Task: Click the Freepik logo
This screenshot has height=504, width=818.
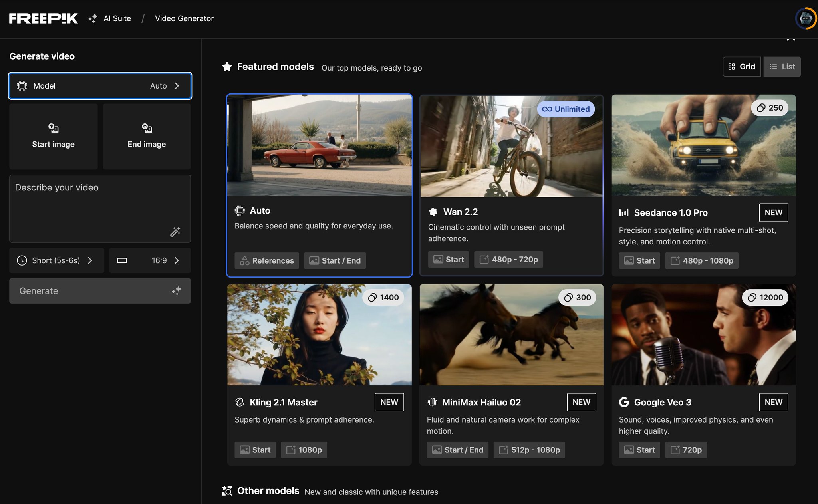Action: click(x=43, y=18)
